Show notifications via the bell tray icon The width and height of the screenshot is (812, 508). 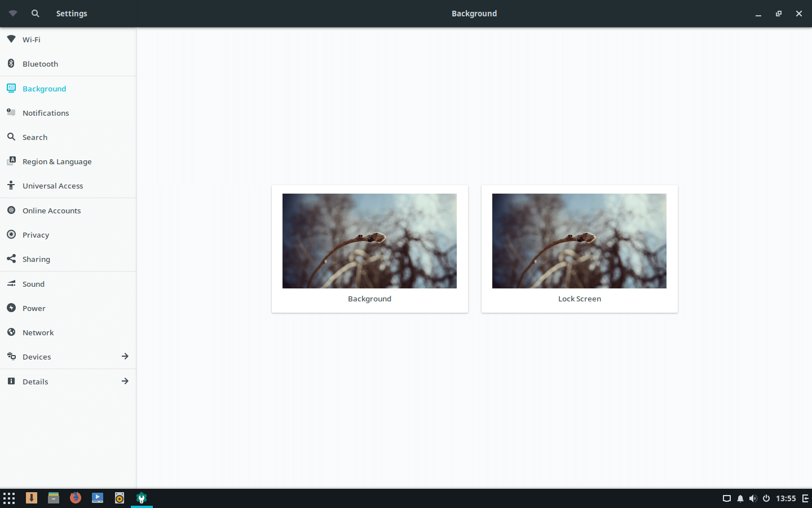tap(740, 498)
